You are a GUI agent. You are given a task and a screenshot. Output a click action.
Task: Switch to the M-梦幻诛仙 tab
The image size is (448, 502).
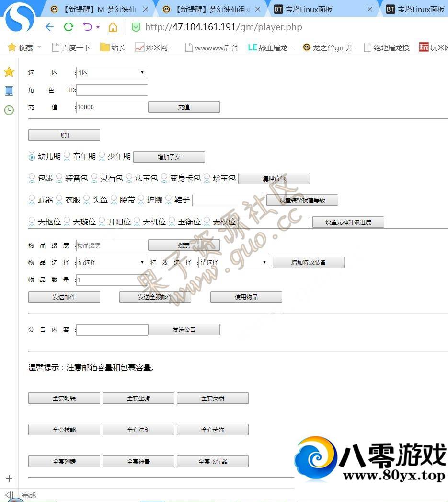tap(99, 10)
